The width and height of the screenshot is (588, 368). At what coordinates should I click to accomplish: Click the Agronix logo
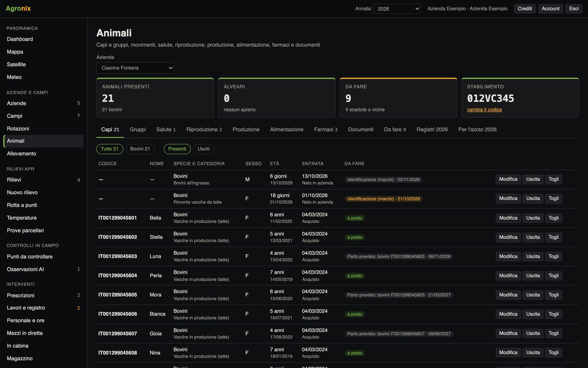coord(18,8)
